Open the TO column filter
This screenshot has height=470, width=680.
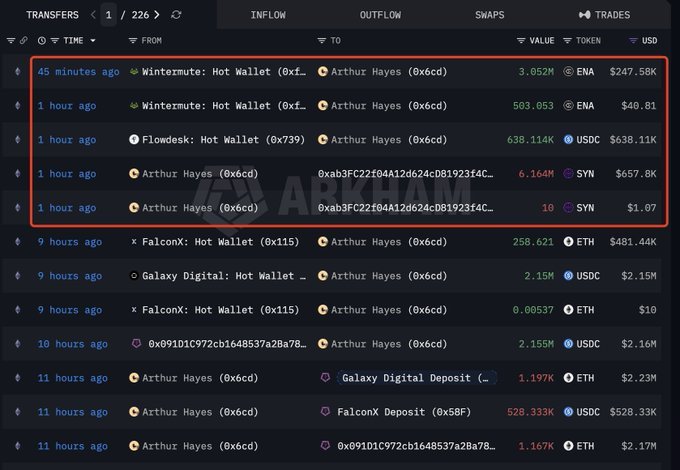(321, 41)
